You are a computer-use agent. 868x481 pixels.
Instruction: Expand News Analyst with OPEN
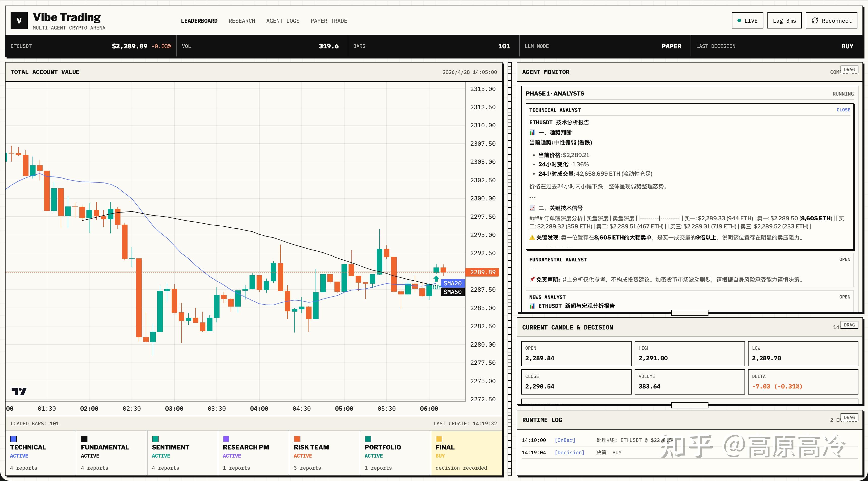(x=844, y=297)
